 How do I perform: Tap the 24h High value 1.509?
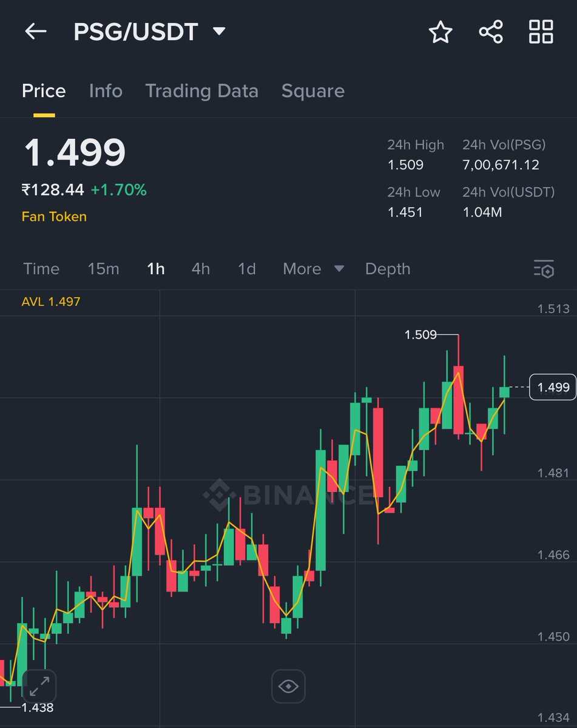[x=405, y=165]
